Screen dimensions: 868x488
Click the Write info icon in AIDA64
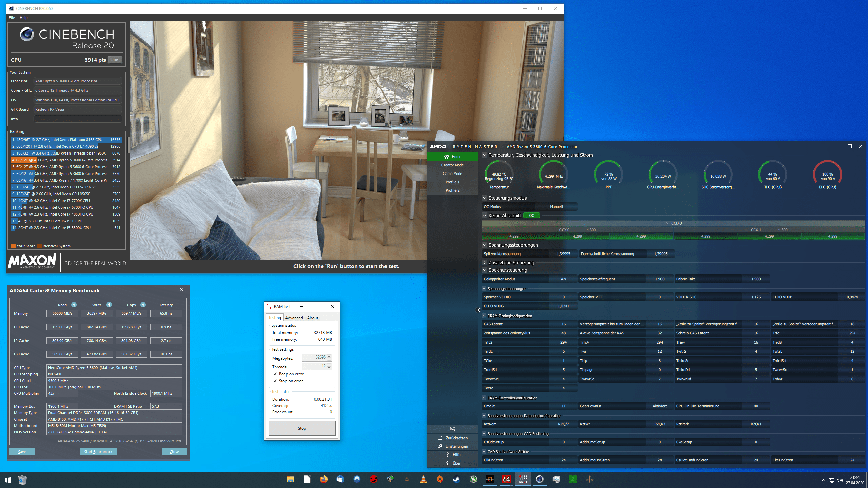click(109, 305)
